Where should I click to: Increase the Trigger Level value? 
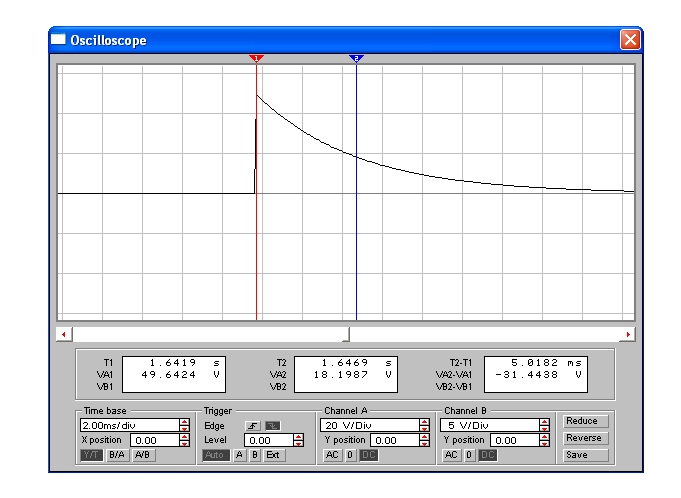[x=298, y=437]
